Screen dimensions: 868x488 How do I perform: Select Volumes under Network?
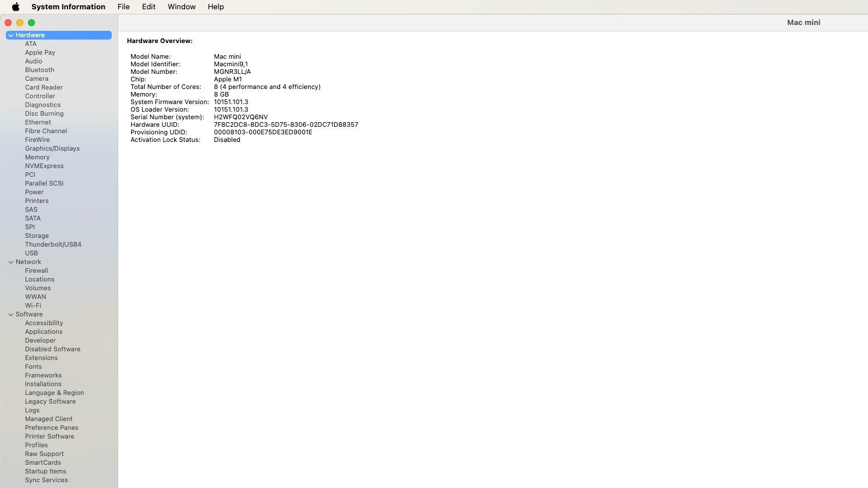coord(38,288)
